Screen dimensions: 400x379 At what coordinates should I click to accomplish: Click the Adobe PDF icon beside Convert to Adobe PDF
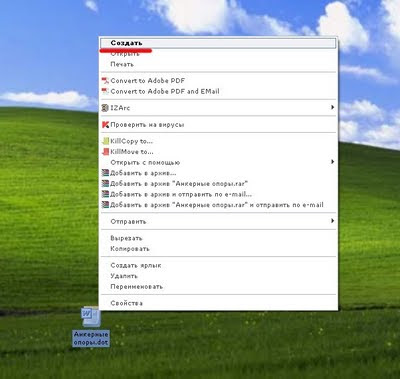105,81
